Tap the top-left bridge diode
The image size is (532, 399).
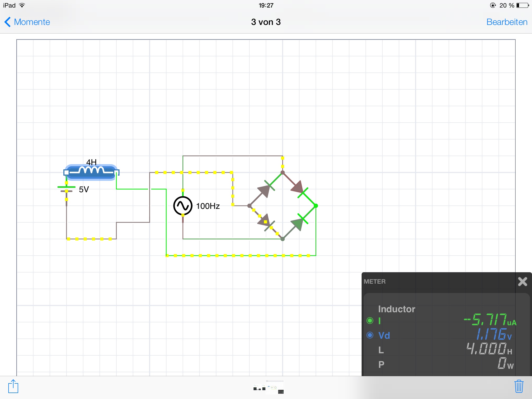click(x=266, y=189)
